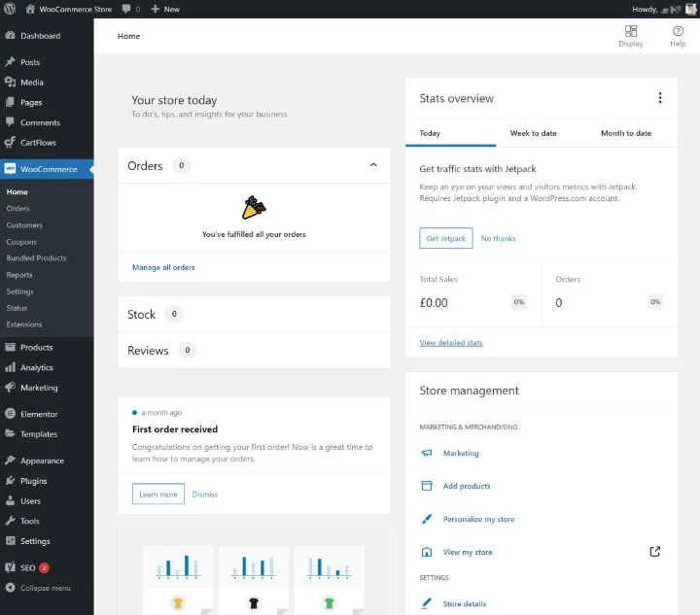The height and width of the screenshot is (615, 700).
Task: Open Store details settings link
Action: click(464, 603)
